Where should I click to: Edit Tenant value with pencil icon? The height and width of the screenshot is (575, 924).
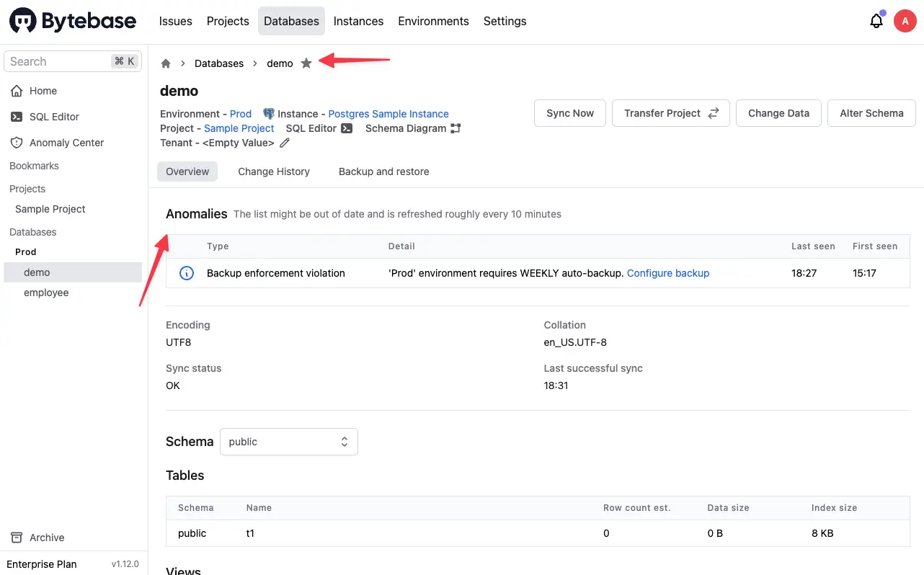click(285, 143)
